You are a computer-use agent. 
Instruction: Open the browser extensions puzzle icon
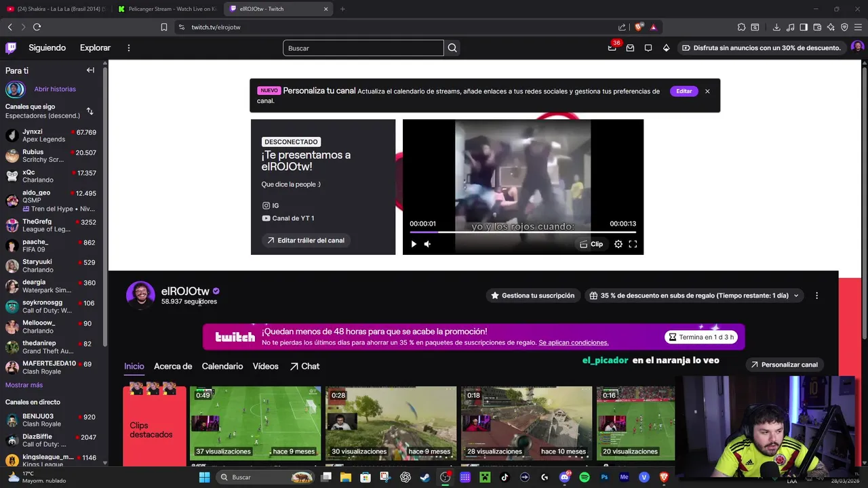(741, 27)
